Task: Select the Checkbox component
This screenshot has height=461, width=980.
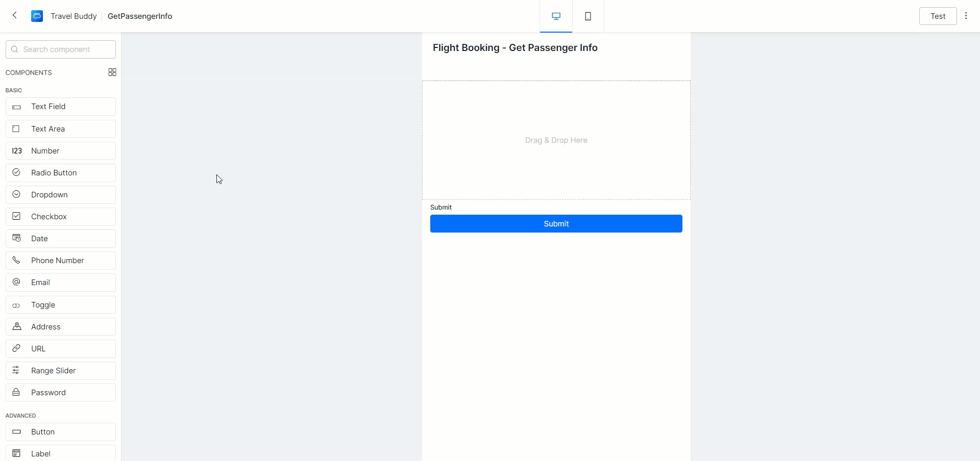Action: point(61,217)
